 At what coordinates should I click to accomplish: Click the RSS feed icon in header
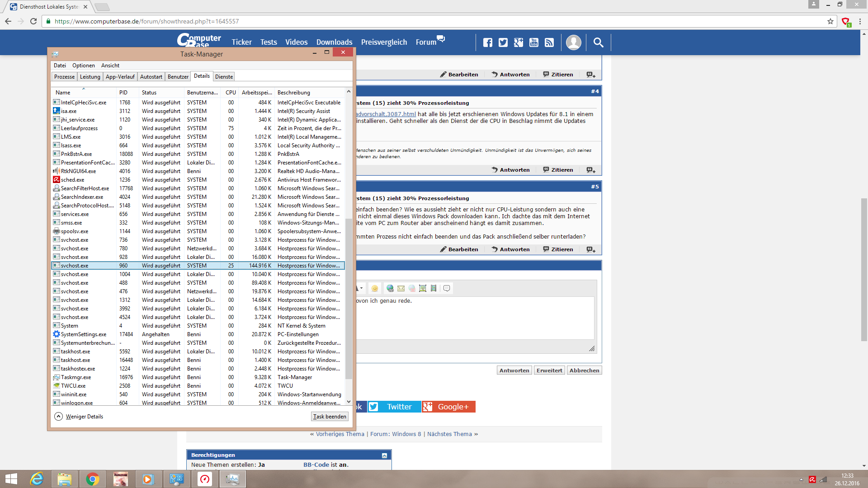click(x=549, y=42)
